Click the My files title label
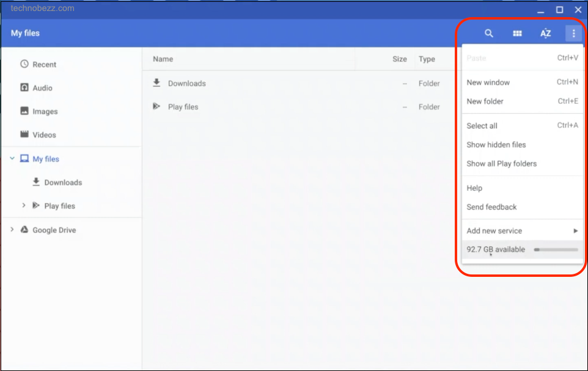588x371 pixels. 25,33
